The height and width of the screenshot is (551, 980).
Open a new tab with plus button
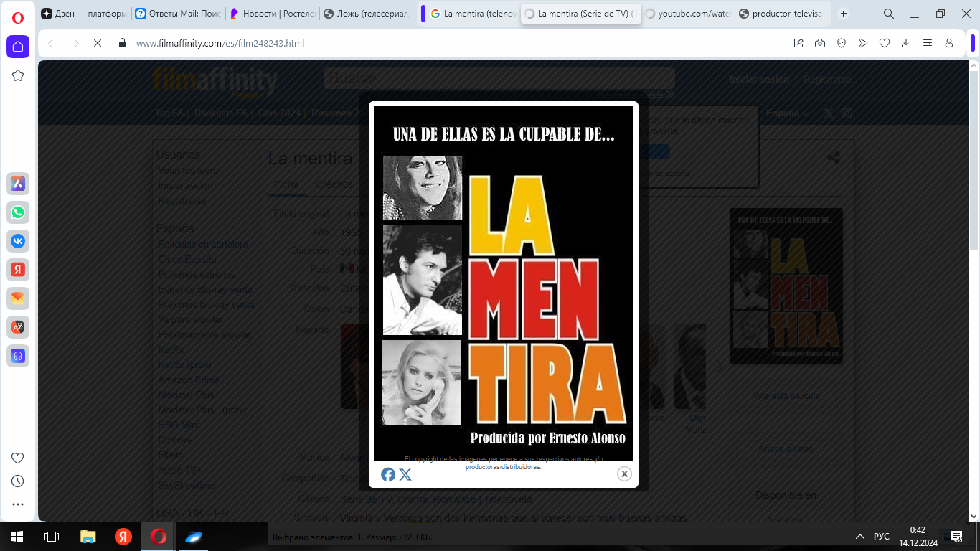[844, 14]
